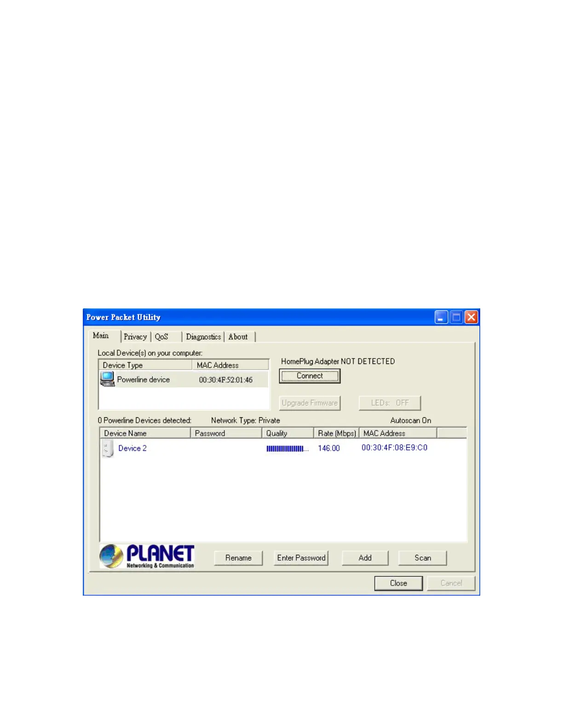Open the QoS tab
This screenshot has width=563, height=728.
click(x=161, y=337)
